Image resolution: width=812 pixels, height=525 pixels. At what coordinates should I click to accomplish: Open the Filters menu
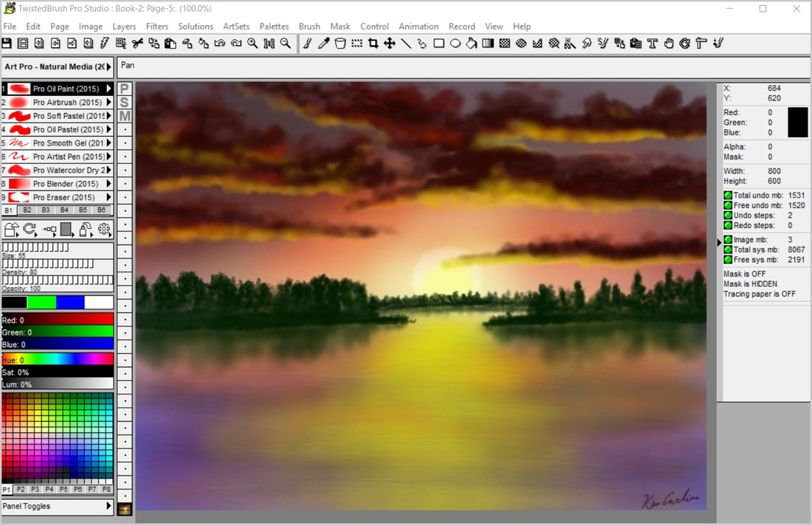pyautogui.click(x=157, y=26)
